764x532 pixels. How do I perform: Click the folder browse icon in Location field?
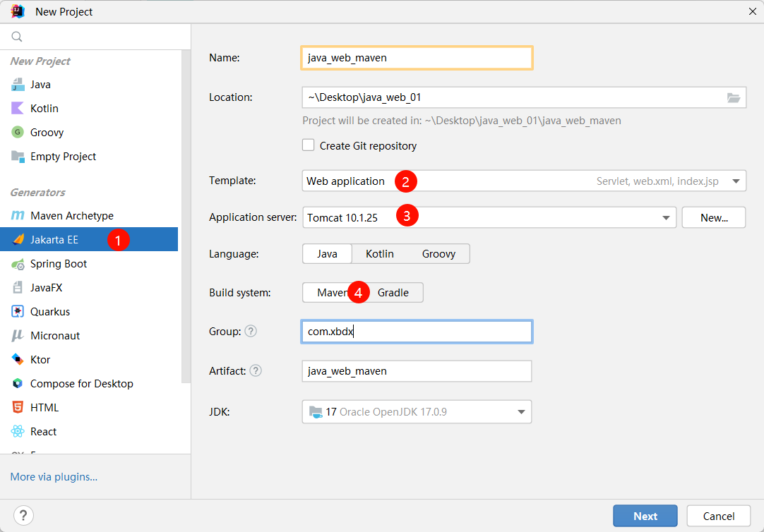pyautogui.click(x=734, y=98)
